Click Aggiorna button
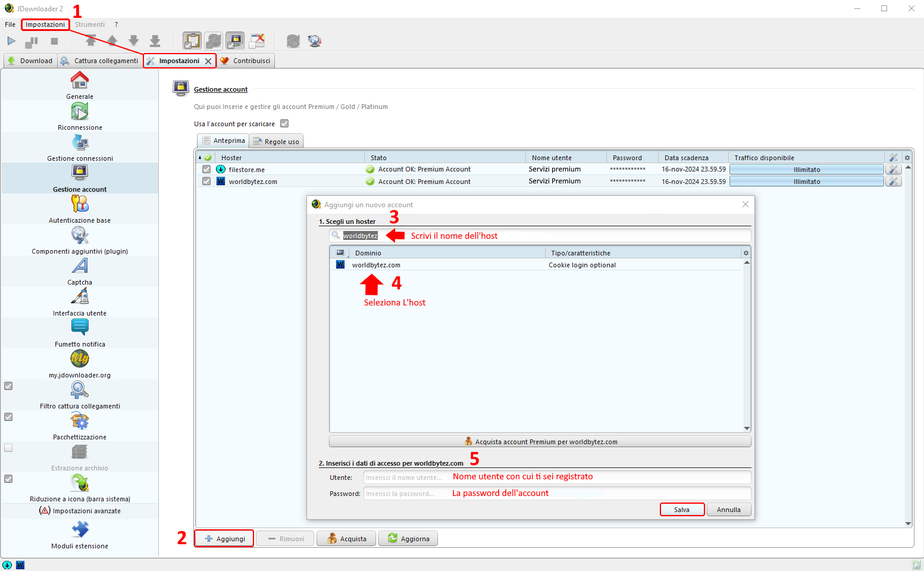Viewport: 924px width, 571px height. pyautogui.click(x=408, y=538)
